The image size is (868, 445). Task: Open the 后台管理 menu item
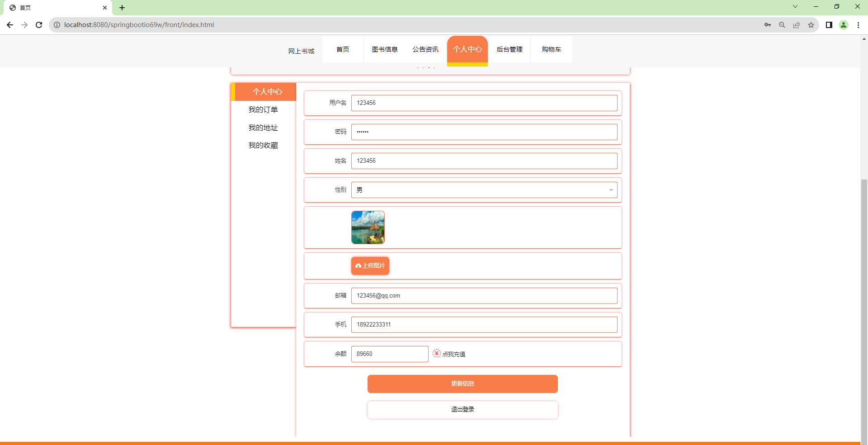tap(509, 49)
